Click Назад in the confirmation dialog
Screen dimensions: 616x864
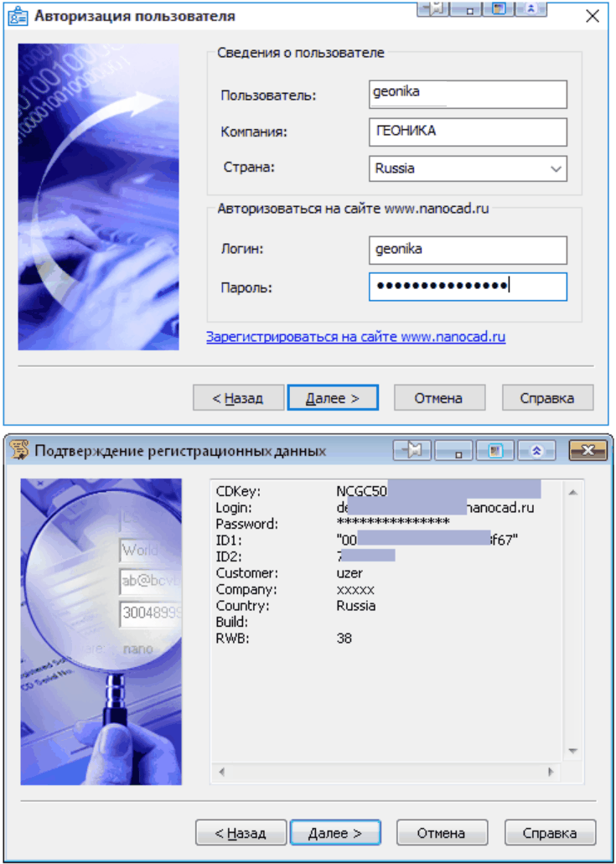pos(241,833)
